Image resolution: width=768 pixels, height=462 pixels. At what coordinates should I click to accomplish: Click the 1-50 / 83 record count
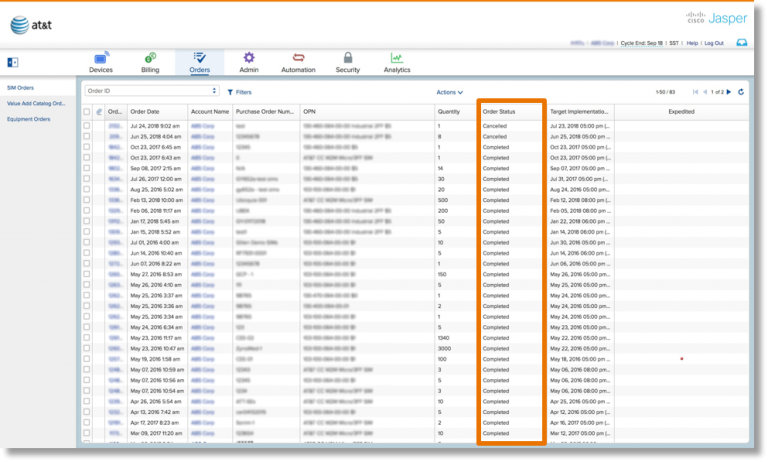665,92
